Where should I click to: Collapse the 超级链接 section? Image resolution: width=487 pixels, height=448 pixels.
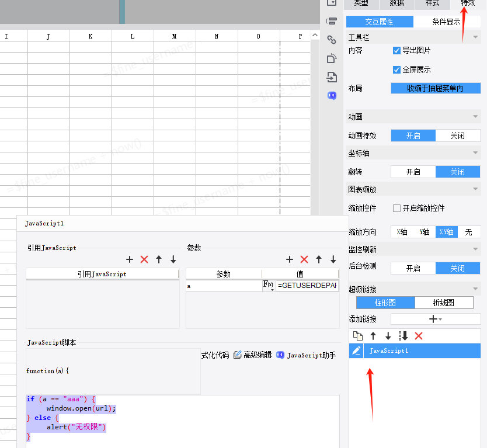click(x=475, y=289)
